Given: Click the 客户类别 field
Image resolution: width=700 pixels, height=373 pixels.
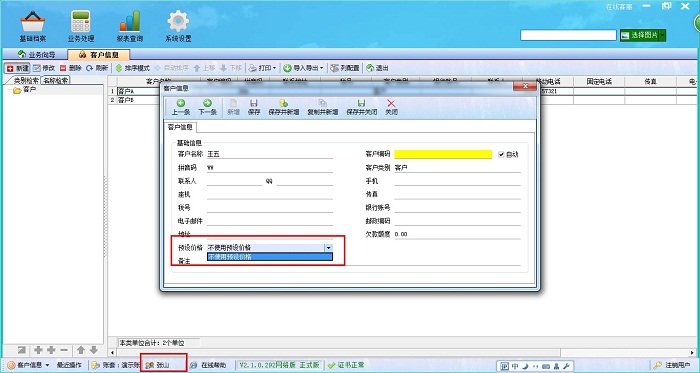Looking at the screenshot, I should 457,168.
